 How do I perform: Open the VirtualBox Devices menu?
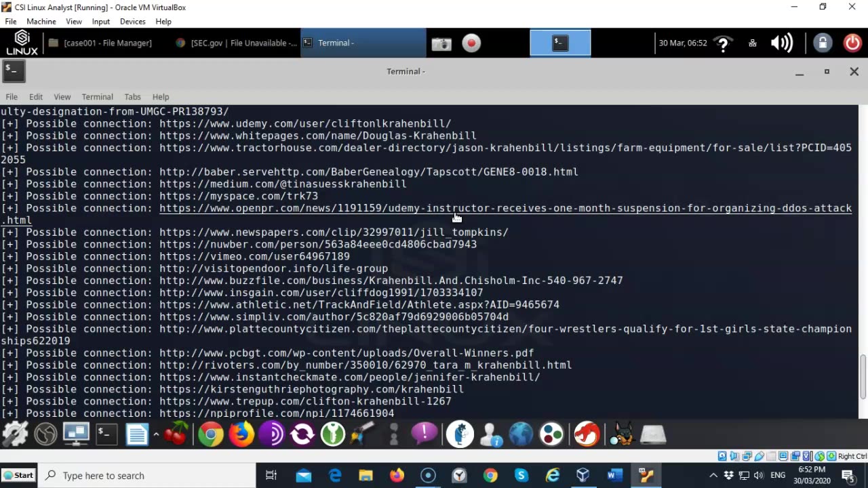pos(132,22)
